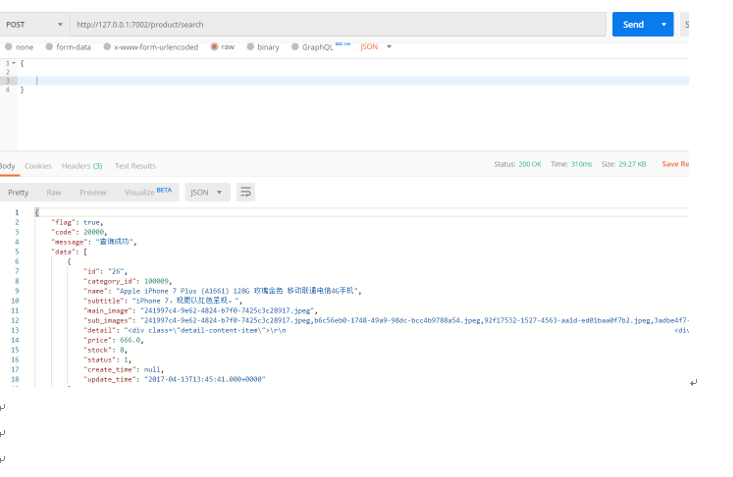Click the "name" Apple iPhone 7 Plus line
This screenshot has width=733, height=477.
point(222,291)
